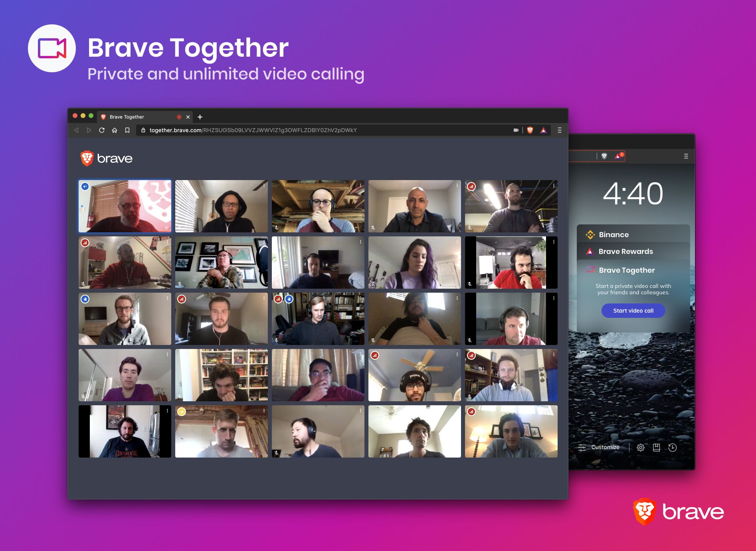Open the Brave Rewards widget card

click(x=633, y=252)
